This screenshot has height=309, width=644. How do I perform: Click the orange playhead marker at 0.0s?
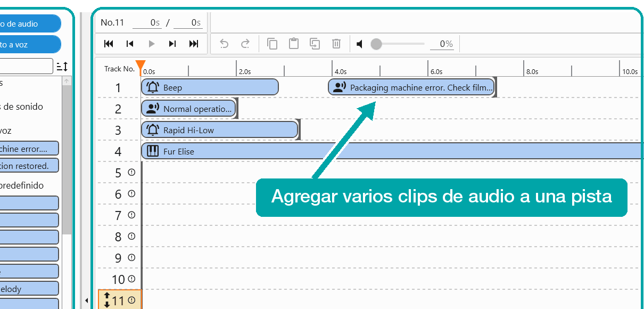tap(140, 68)
